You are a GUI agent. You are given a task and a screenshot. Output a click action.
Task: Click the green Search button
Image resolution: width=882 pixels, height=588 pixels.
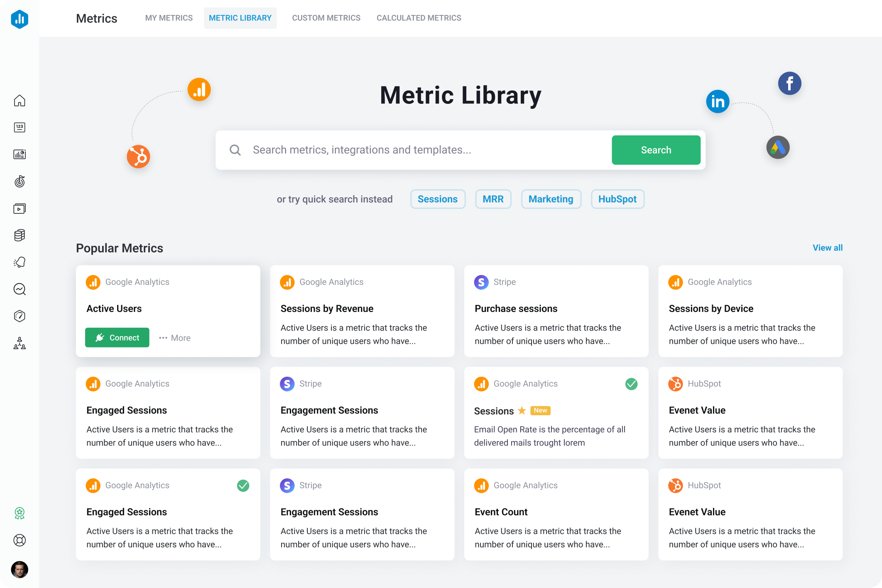click(x=656, y=149)
